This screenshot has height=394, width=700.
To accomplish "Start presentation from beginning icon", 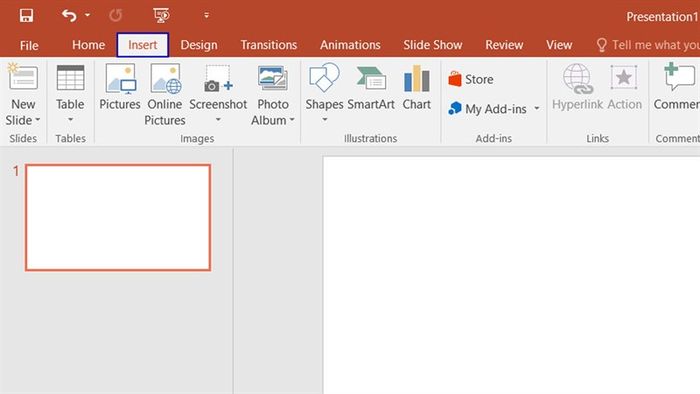I will point(161,16).
